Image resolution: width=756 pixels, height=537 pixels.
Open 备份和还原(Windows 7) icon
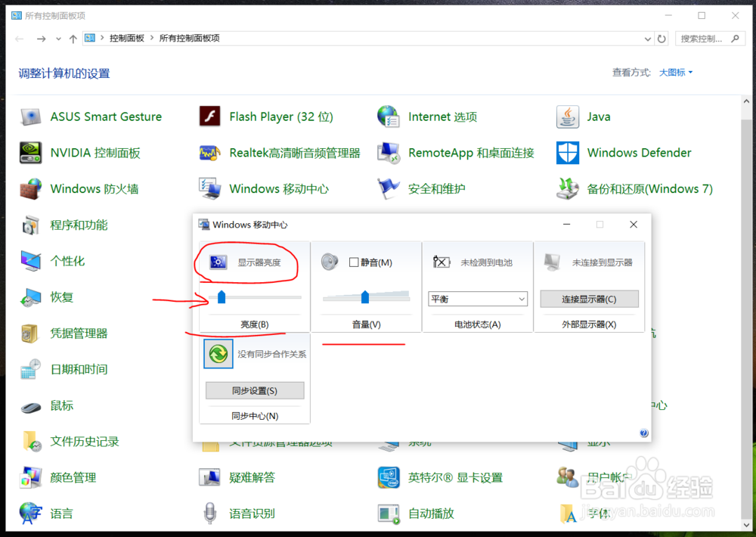point(568,189)
